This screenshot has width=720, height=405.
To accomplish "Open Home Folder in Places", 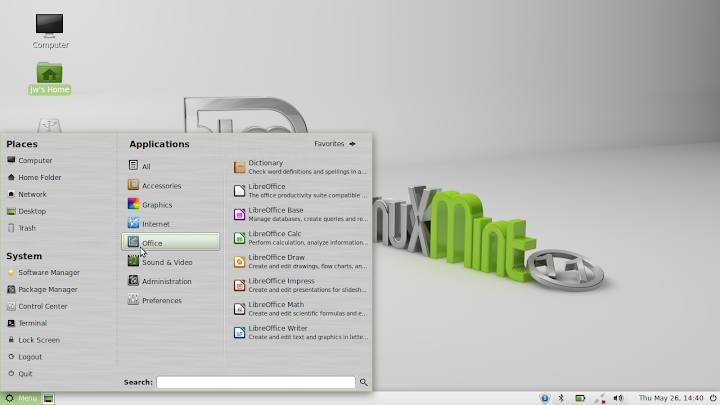I will point(34,177).
